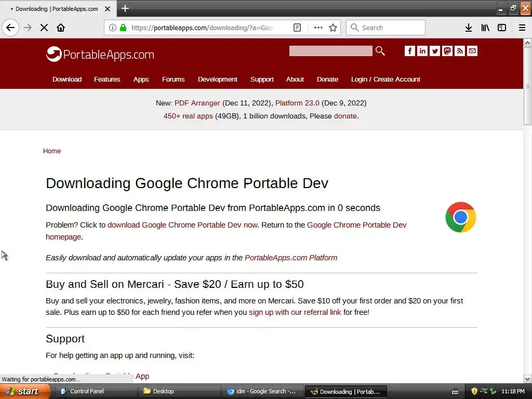Click the vertical scrollbar up arrow
This screenshot has width=532, height=399.
(x=528, y=43)
